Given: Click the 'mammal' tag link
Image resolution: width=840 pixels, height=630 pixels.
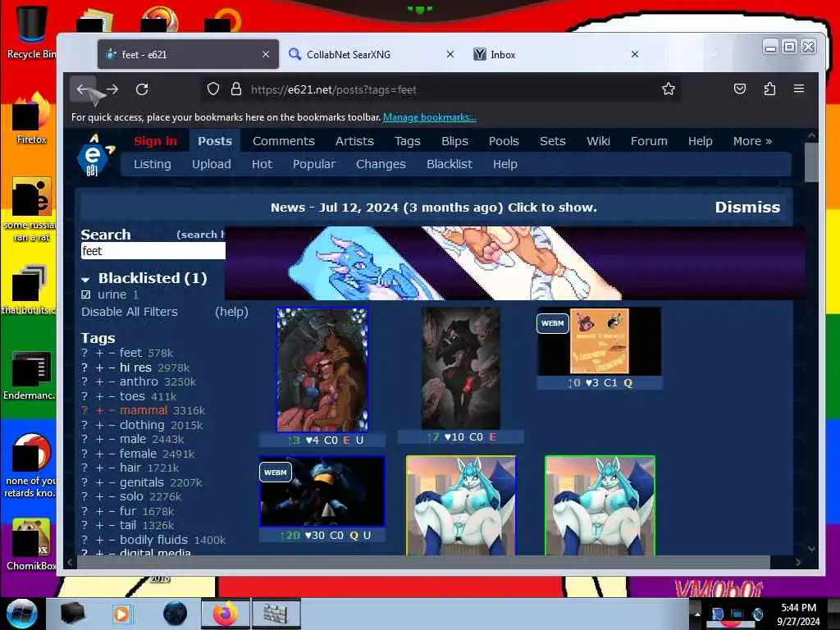Looking at the screenshot, I should pyautogui.click(x=143, y=410).
